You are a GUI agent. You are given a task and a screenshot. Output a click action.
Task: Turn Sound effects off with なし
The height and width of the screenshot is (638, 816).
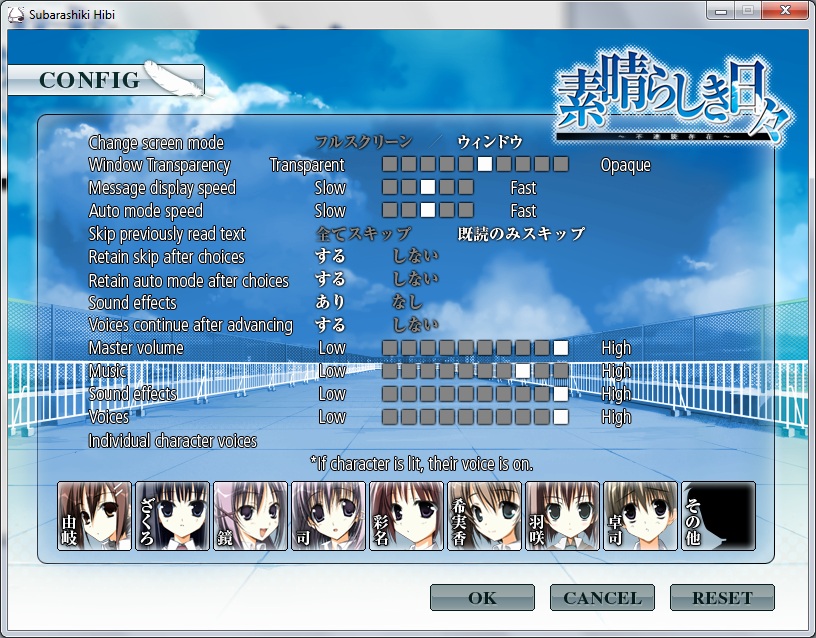pos(407,302)
